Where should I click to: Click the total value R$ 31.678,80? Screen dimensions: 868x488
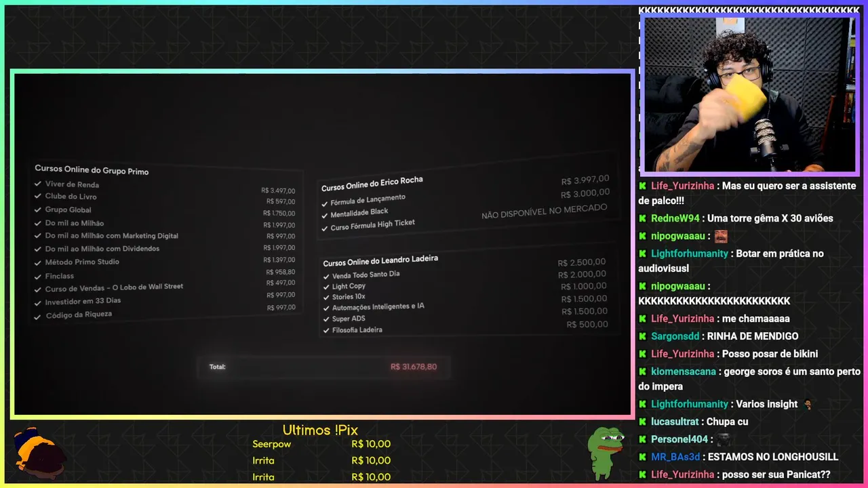(414, 367)
